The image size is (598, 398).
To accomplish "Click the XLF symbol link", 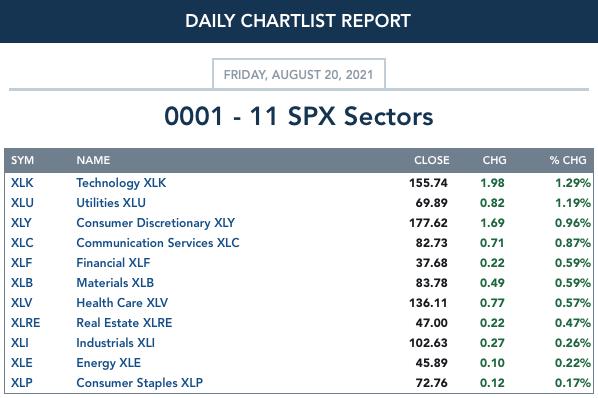I will coord(21,263).
